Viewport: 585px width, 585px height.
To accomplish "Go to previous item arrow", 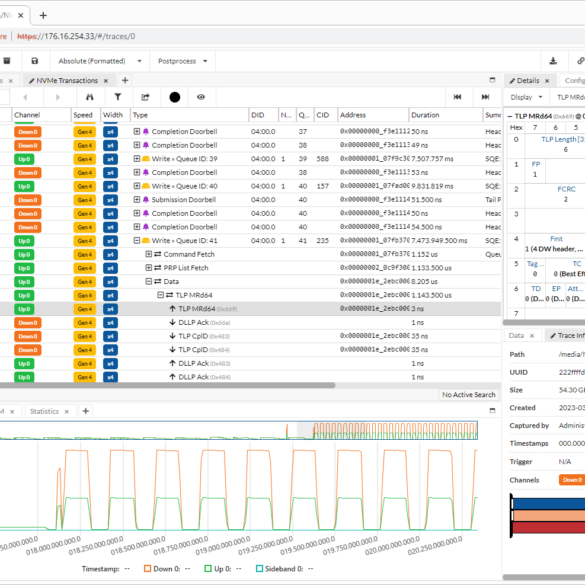I will click(x=25, y=97).
